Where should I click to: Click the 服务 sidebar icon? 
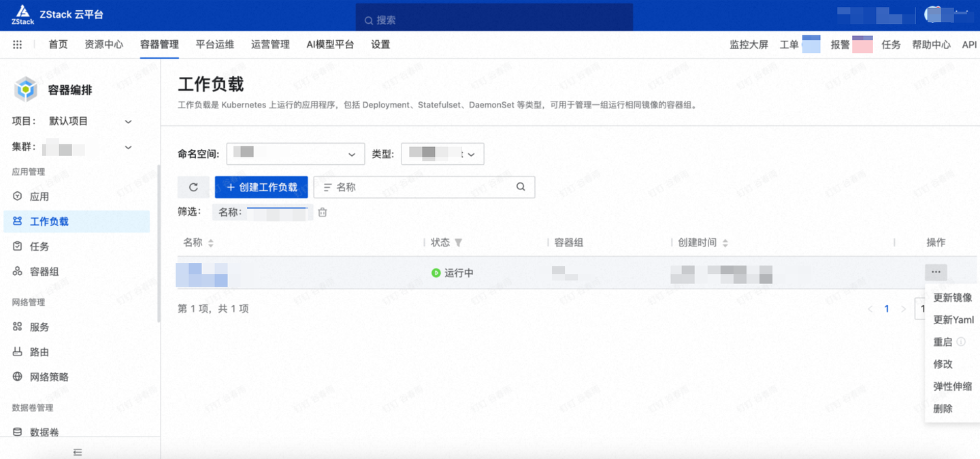(18, 327)
